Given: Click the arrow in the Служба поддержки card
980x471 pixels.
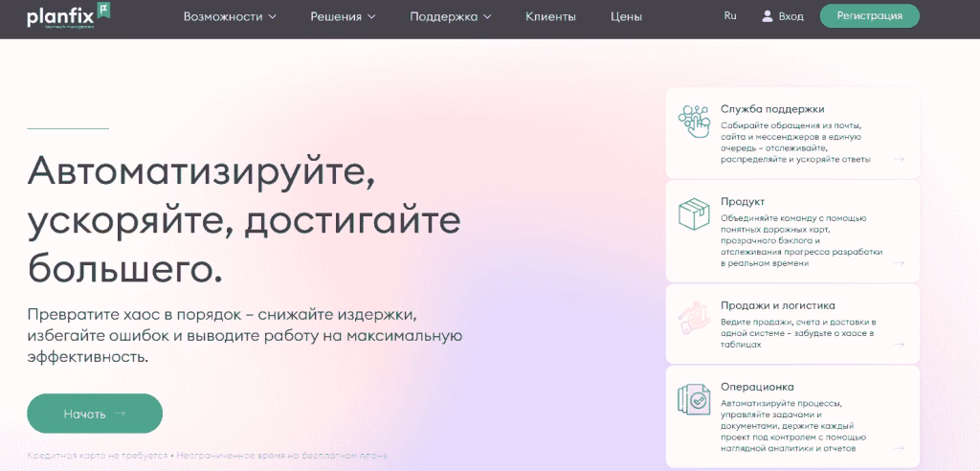Looking at the screenshot, I should (899, 159).
